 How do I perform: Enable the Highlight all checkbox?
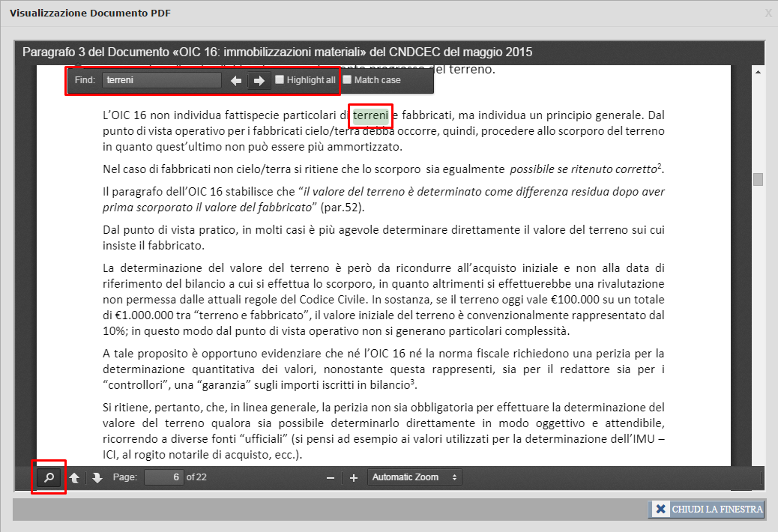(x=280, y=79)
